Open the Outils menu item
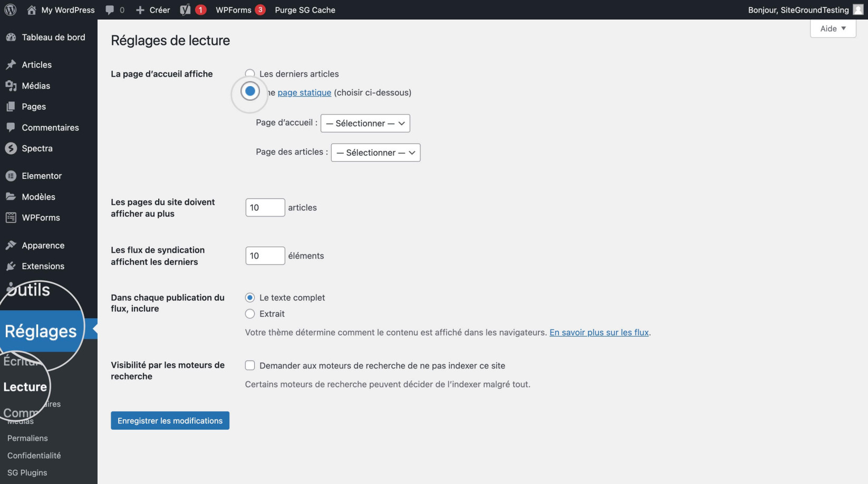The width and height of the screenshot is (868, 484). point(29,290)
